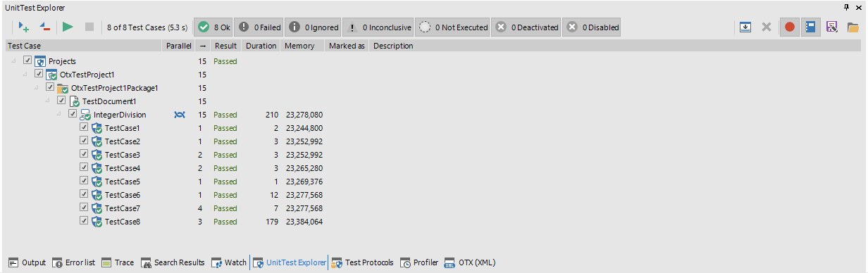This screenshot has height=273, width=868.
Task: Uncheck the TestCase7 checkbox
Action: pyautogui.click(x=84, y=208)
